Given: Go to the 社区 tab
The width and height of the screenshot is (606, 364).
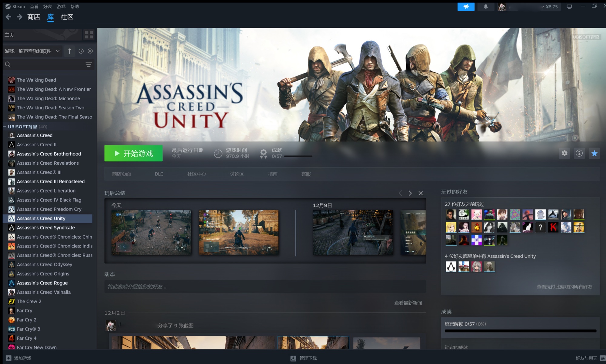Looking at the screenshot, I should (x=67, y=17).
